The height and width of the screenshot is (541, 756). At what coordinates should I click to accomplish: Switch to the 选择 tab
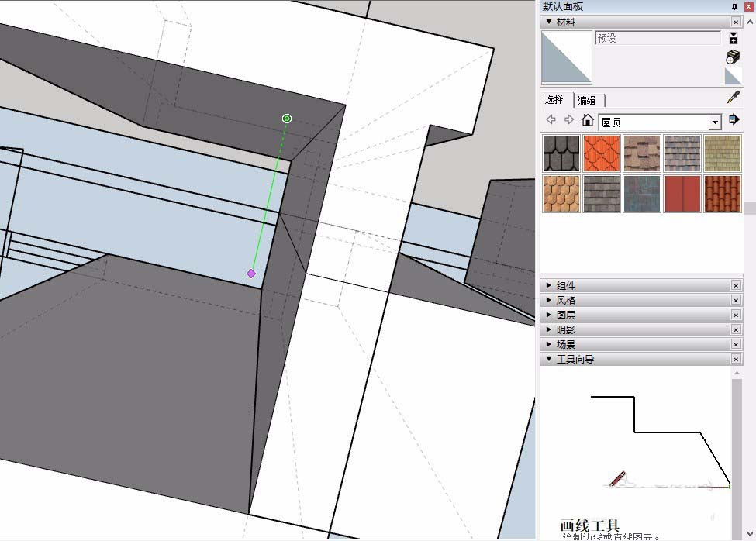click(x=554, y=100)
